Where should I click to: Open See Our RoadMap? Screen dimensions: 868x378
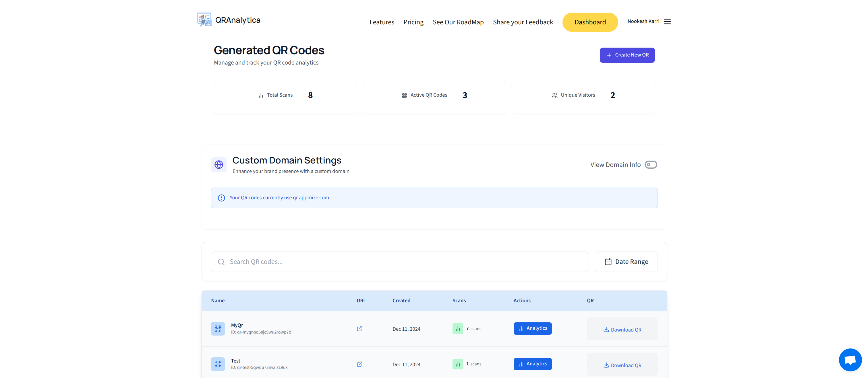tap(458, 22)
